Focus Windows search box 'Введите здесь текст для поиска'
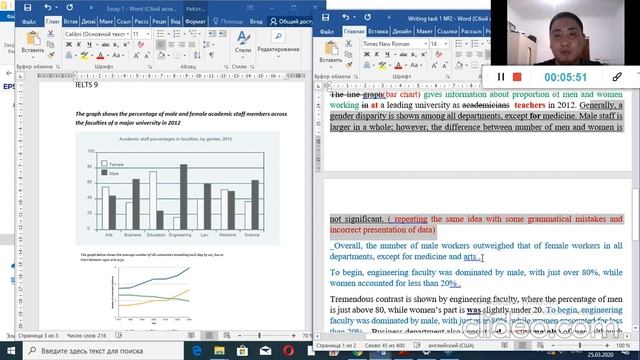This screenshot has height=360, width=640. click(x=103, y=351)
